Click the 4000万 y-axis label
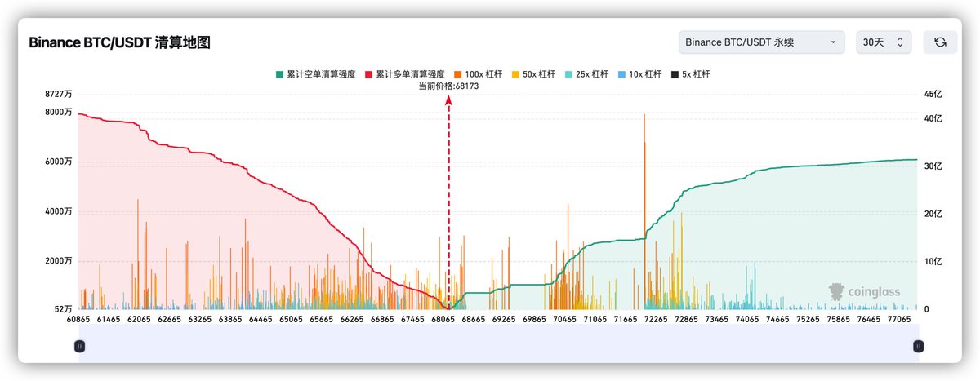This screenshot has width=980, height=381. (x=59, y=211)
